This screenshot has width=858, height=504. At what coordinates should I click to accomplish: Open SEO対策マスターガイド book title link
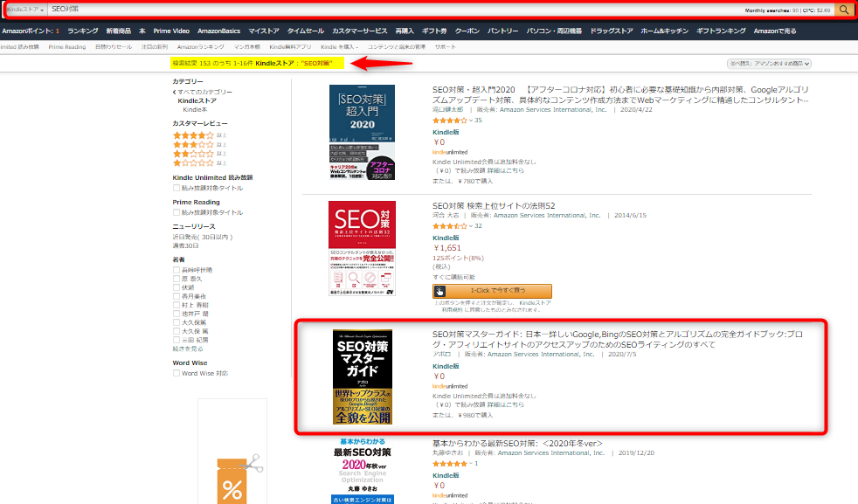[x=617, y=339]
